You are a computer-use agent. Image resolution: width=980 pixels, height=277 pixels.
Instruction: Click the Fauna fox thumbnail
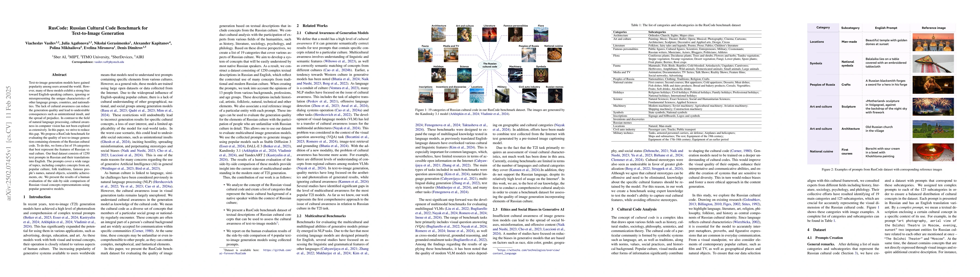click(425, 55)
